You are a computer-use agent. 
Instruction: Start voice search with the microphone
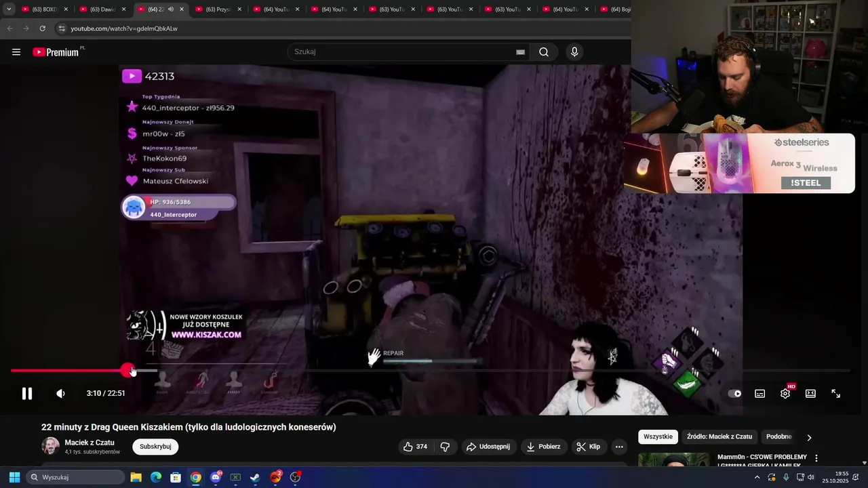tap(574, 52)
